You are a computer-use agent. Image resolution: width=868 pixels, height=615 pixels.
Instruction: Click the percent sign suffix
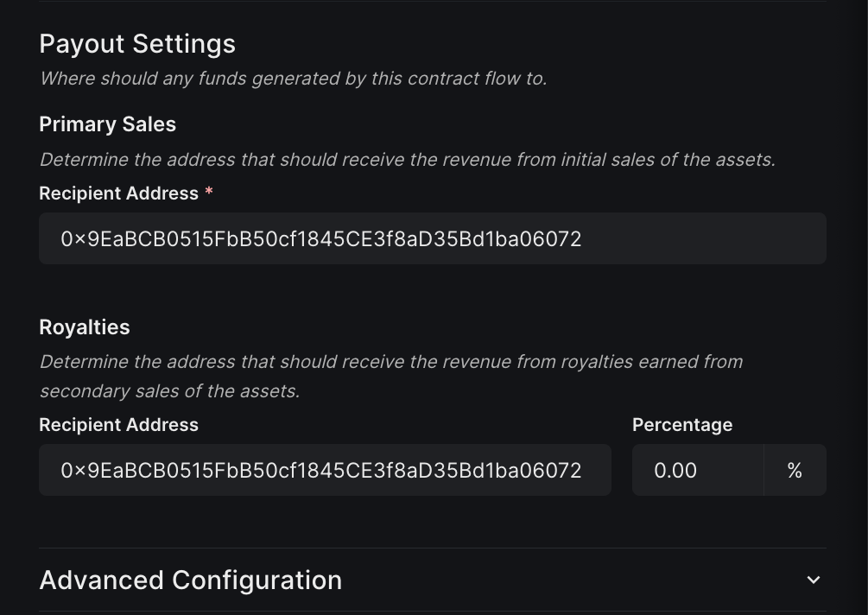(795, 470)
